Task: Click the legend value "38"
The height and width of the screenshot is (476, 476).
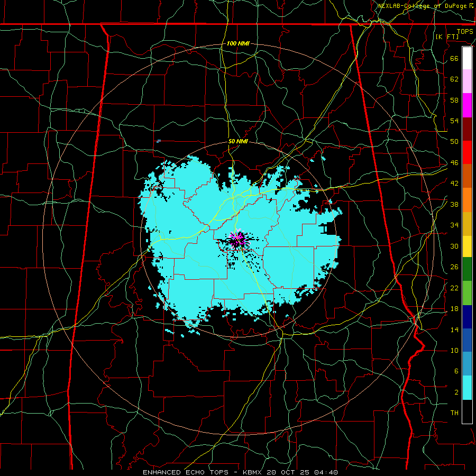Action: click(x=454, y=205)
